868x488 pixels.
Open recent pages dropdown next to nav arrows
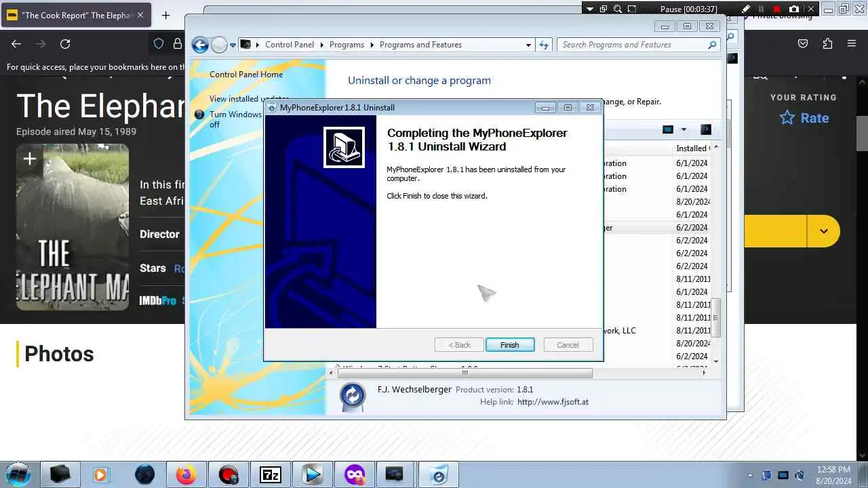[x=233, y=45]
